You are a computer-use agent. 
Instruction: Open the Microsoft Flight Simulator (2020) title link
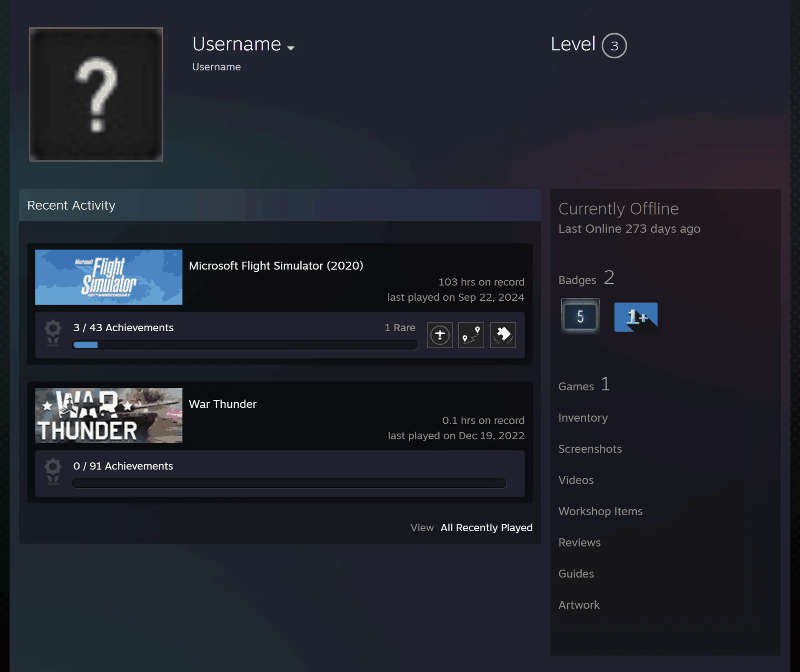pos(276,265)
